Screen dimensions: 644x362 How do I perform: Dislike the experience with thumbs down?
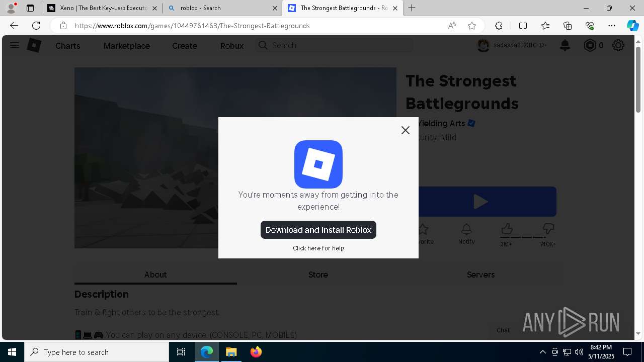click(548, 229)
